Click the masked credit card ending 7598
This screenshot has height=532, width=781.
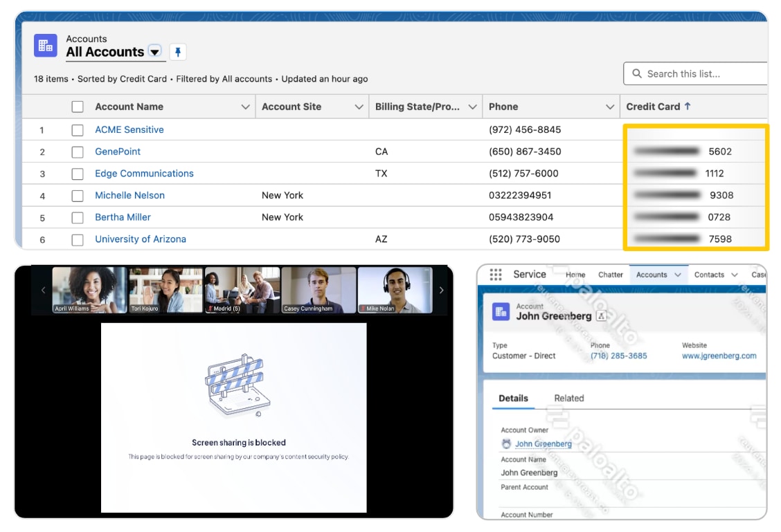click(x=683, y=239)
